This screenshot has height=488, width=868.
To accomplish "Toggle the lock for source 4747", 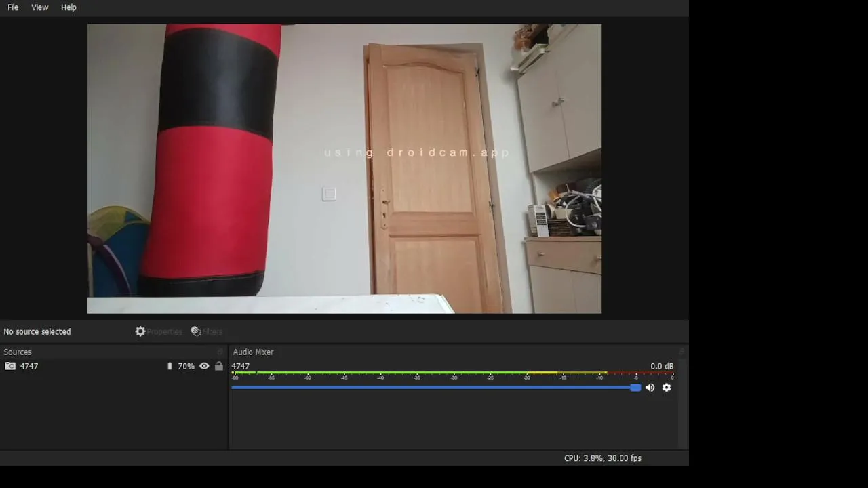I will point(218,366).
